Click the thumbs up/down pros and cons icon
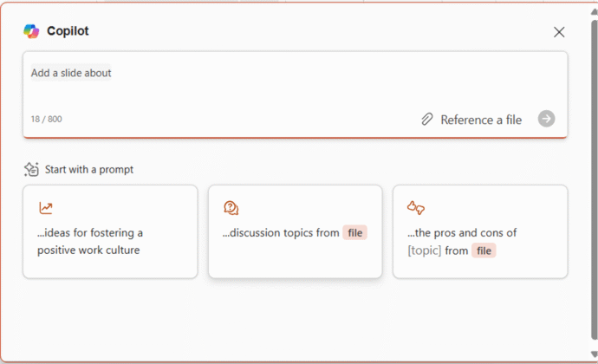598x364 pixels. tap(416, 208)
